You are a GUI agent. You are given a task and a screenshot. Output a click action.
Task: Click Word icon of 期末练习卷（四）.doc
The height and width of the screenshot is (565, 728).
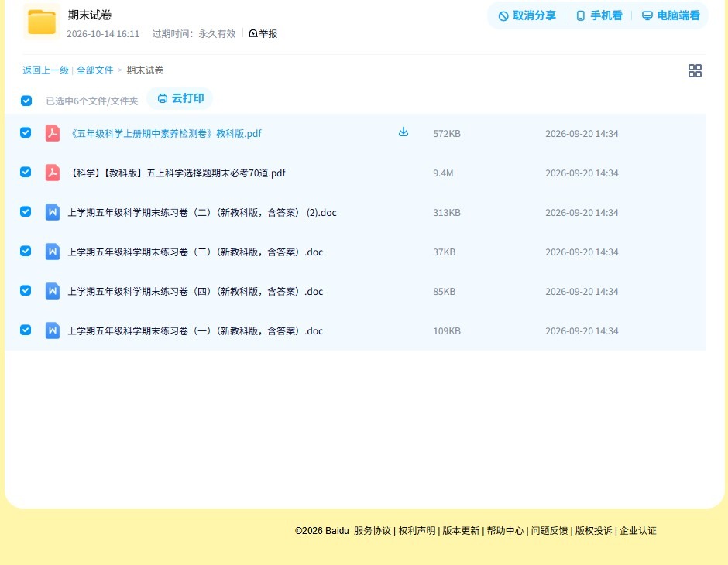(x=53, y=291)
